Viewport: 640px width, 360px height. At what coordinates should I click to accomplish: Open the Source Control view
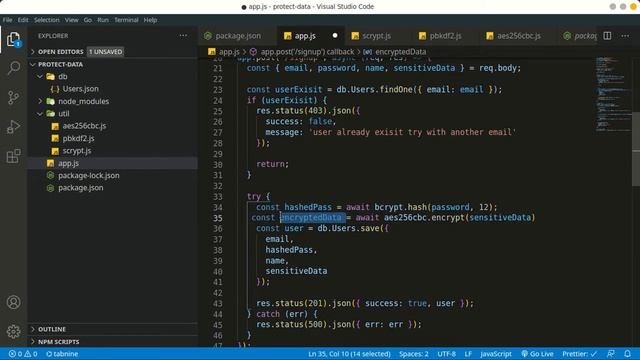(x=13, y=97)
